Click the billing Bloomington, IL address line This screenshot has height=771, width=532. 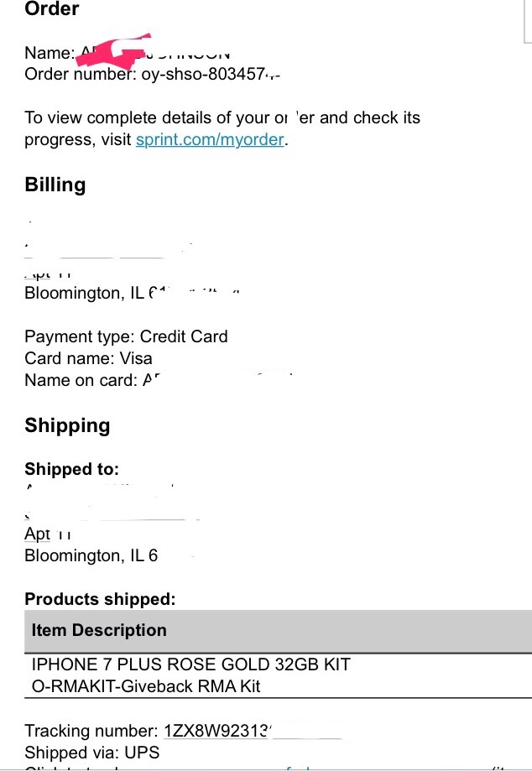[132, 293]
